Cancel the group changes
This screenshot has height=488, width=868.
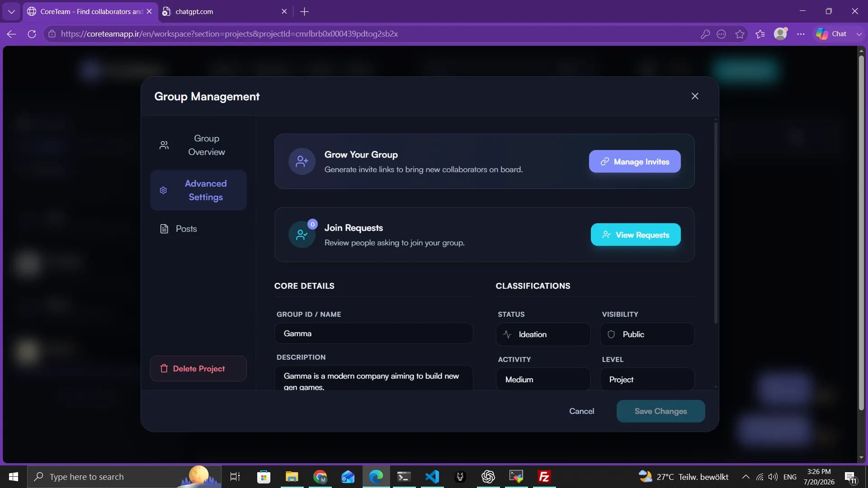pos(581,411)
